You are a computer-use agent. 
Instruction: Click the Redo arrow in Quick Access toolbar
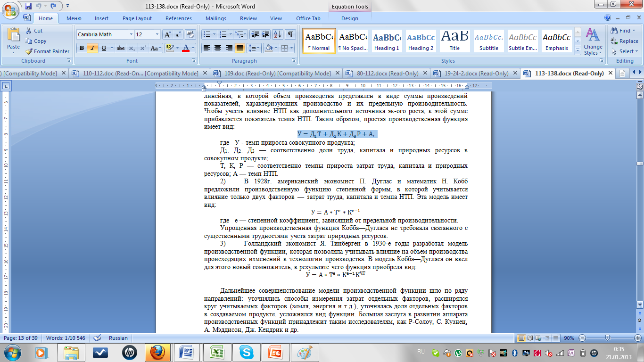53,6
